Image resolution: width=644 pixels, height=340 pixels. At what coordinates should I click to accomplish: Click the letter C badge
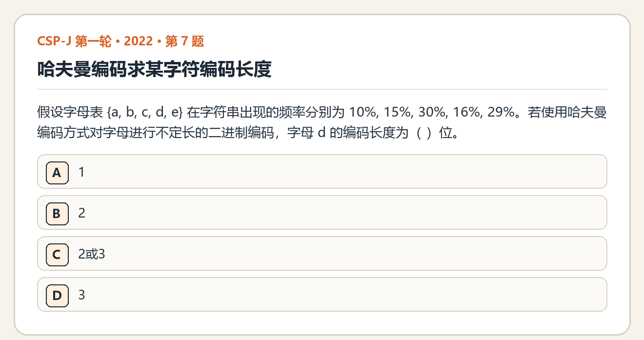pyautogui.click(x=57, y=254)
